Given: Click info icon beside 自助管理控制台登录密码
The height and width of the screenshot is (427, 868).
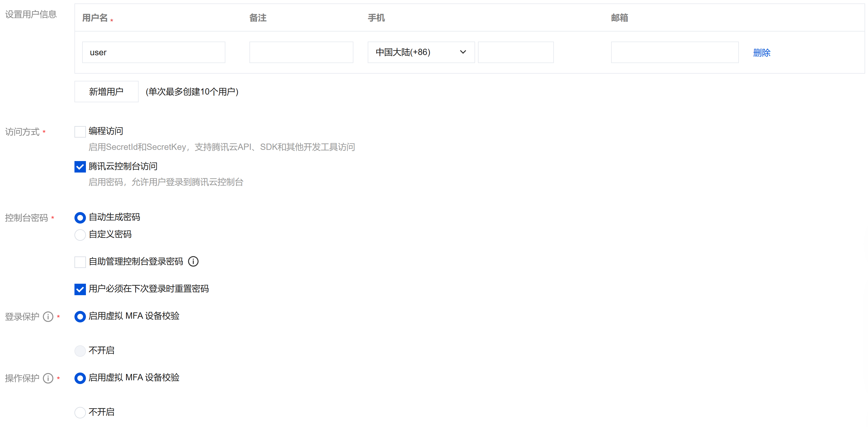Looking at the screenshot, I should [193, 261].
